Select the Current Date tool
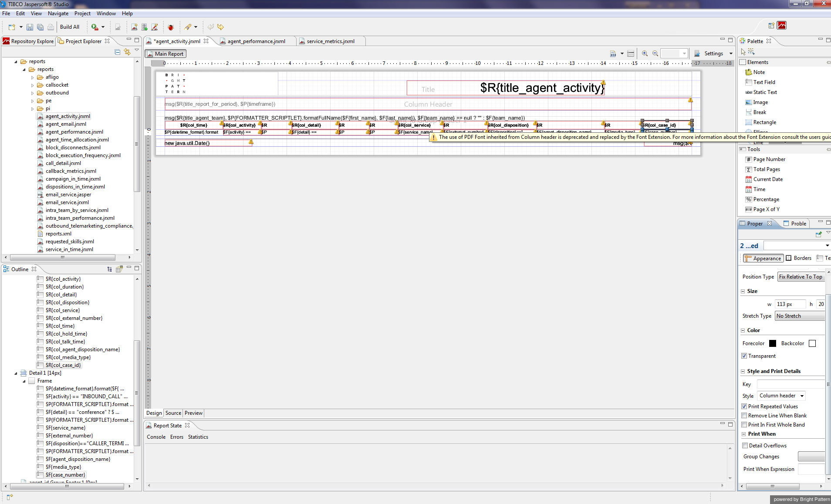Screen dimensions: 831x504 764,179
